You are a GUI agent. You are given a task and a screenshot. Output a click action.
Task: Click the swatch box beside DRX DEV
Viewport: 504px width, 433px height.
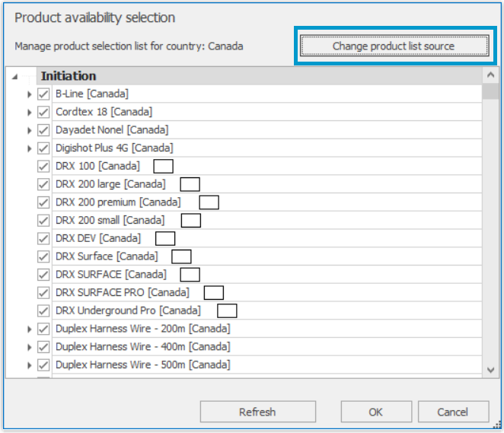coord(165,239)
